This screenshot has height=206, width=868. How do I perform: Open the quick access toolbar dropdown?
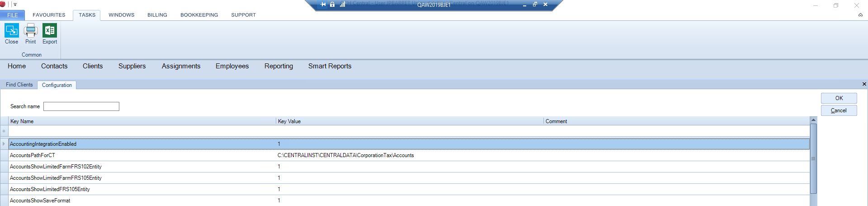tap(15, 5)
